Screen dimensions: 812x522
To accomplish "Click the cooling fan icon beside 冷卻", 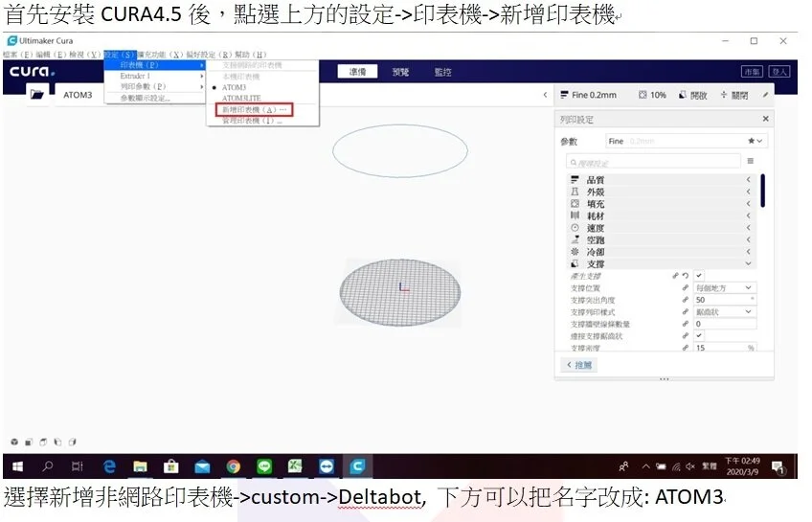I will pyautogui.click(x=575, y=251).
